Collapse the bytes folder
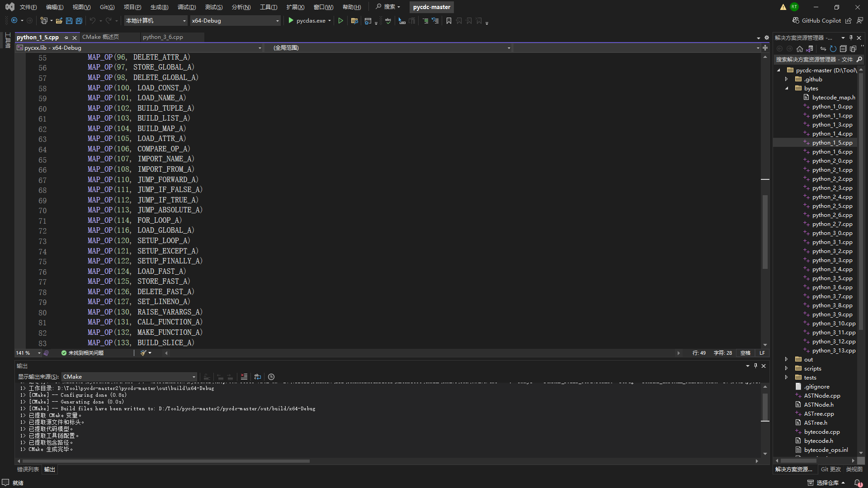This screenshot has height=488, width=868. pos(787,89)
